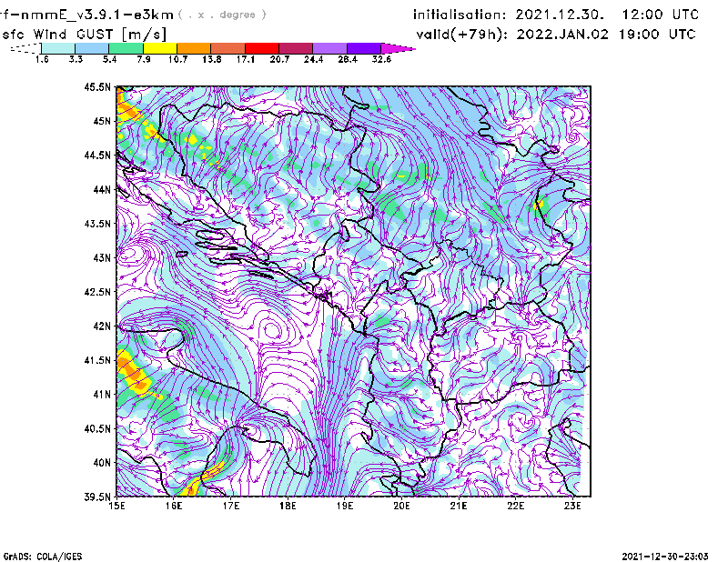Click the 16E longitude label
Viewport: 728px width, 562px height.
(174, 506)
